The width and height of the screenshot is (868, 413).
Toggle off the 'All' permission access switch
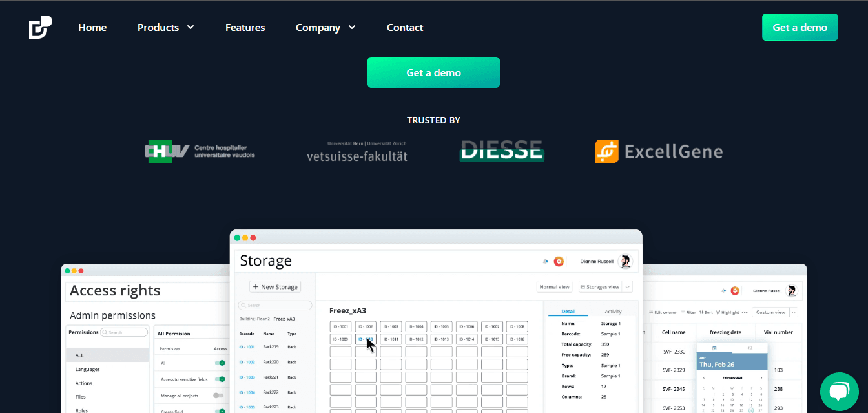(x=220, y=363)
